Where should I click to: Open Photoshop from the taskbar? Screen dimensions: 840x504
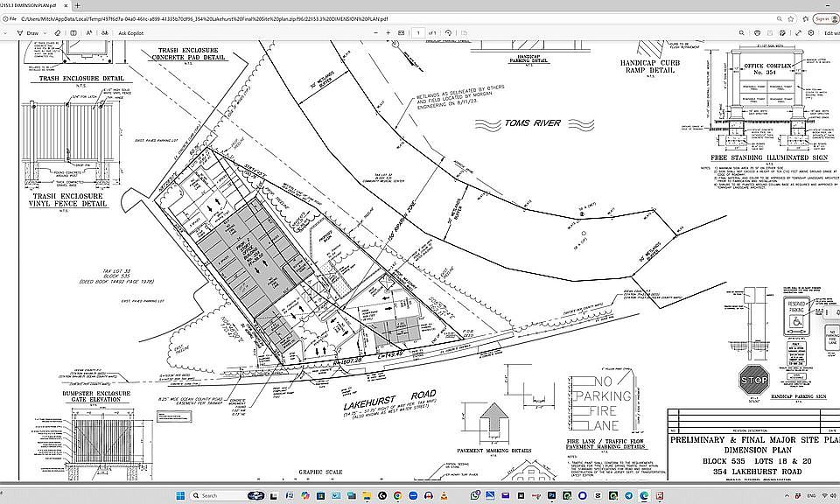click(x=550, y=495)
